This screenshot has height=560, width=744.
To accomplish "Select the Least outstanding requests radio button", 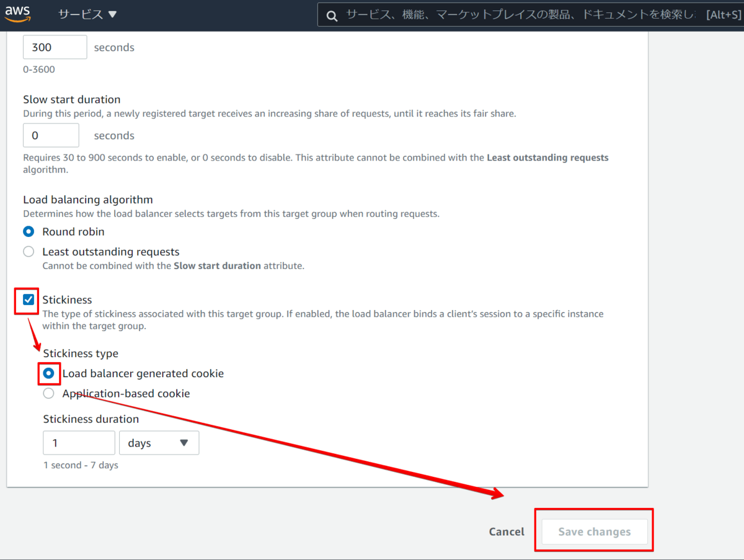I will pos(29,252).
